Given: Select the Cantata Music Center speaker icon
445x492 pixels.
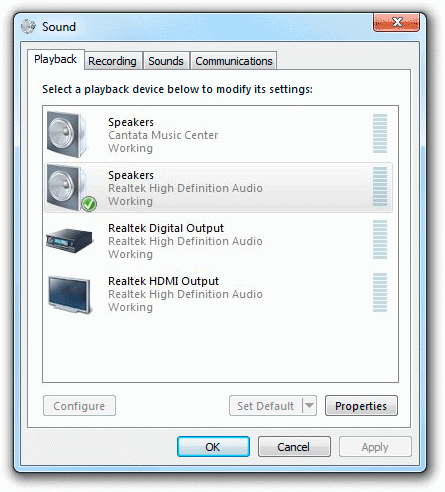Looking at the screenshot, I should pyautogui.click(x=67, y=134).
